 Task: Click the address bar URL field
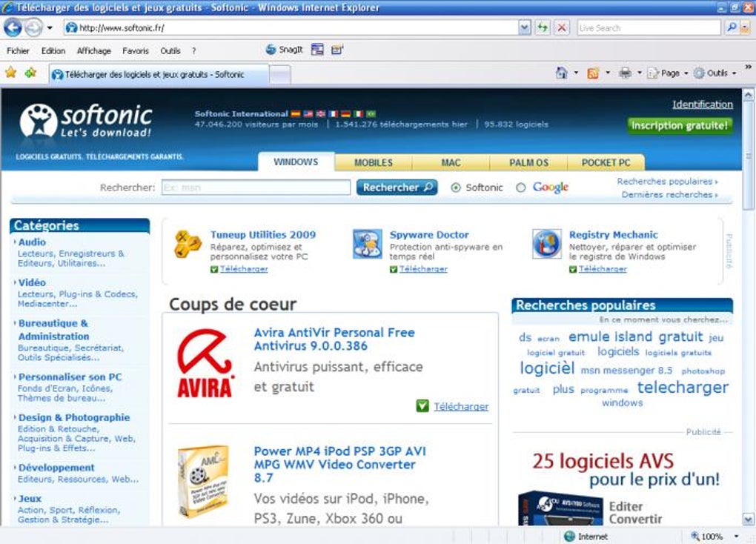(x=292, y=28)
